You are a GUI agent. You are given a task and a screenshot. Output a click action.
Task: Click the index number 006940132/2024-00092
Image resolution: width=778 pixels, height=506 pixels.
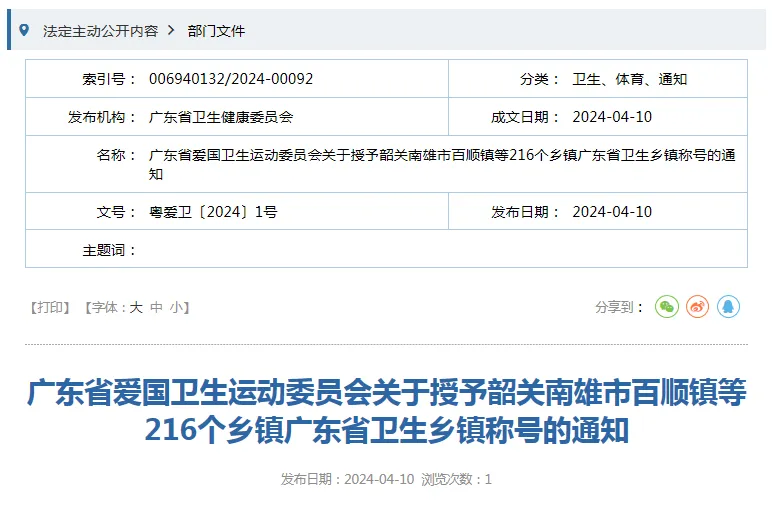pyautogui.click(x=231, y=79)
